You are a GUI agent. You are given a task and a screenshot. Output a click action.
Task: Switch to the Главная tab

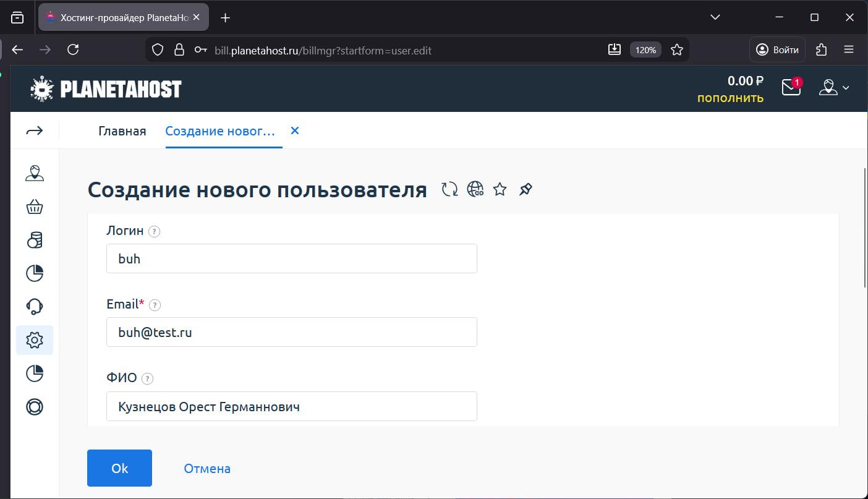122,130
